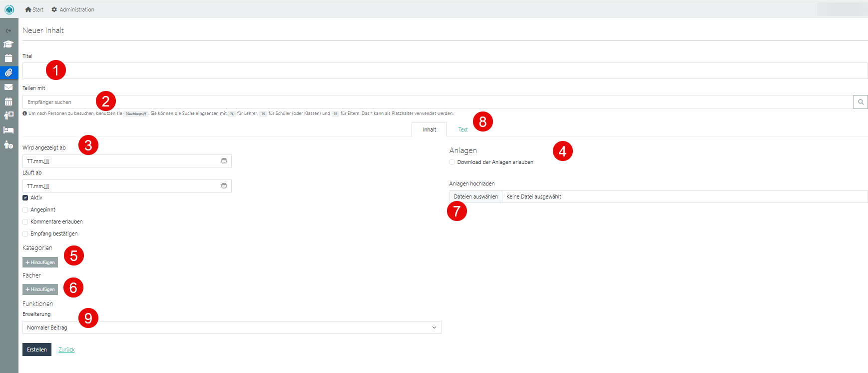Click the Erstellen button
This screenshot has height=373, width=868.
pos(37,349)
